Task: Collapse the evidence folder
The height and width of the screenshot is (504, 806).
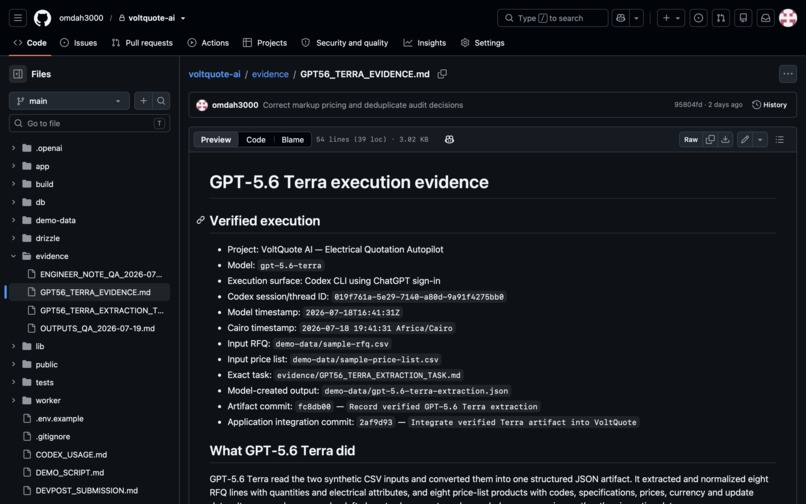Action: (x=13, y=256)
